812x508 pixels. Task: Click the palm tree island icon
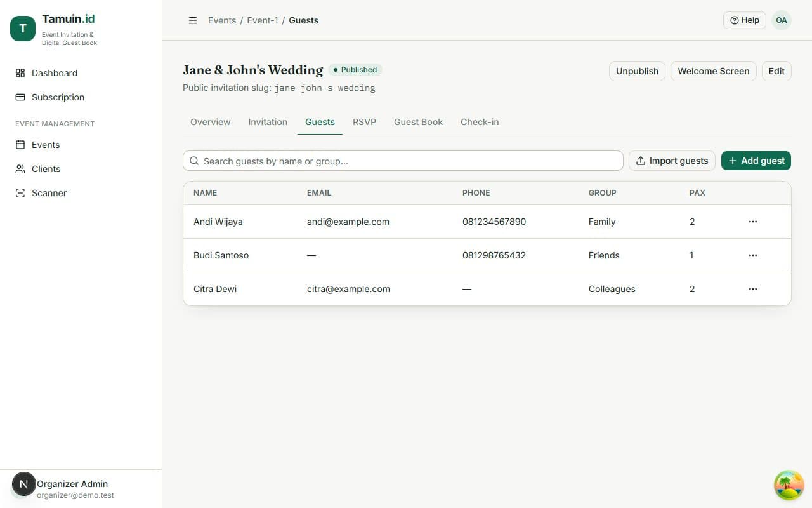coord(789,485)
